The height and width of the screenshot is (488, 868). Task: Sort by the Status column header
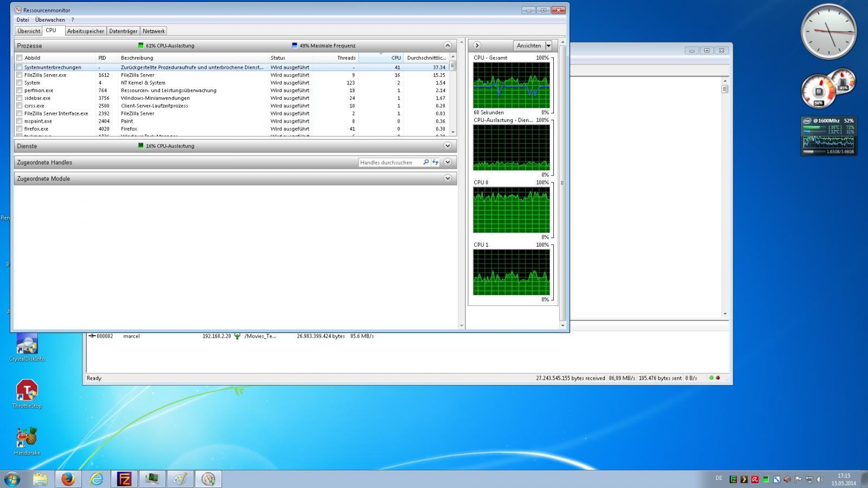(291, 57)
